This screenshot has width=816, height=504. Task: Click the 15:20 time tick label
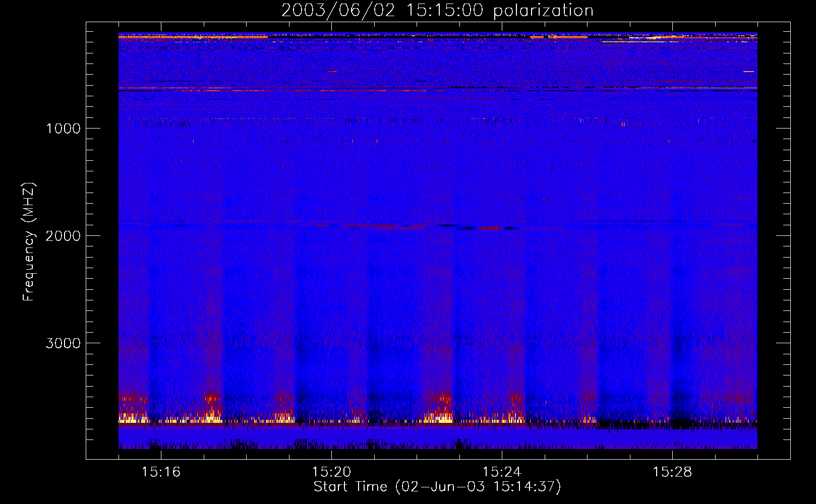(331, 472)
